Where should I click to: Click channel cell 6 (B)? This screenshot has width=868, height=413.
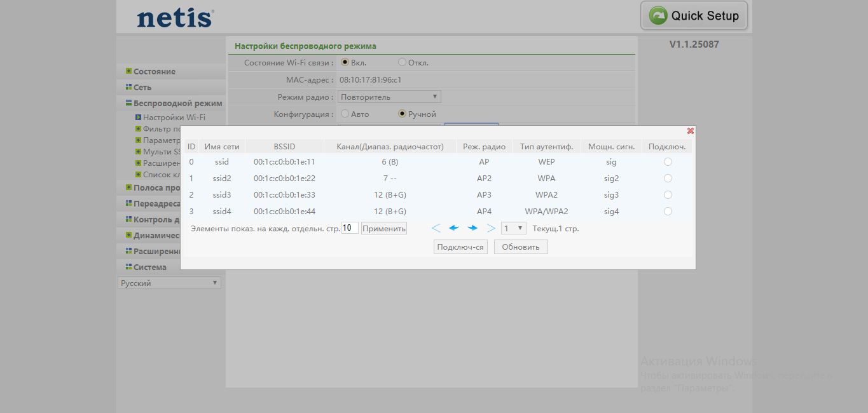click(390, 162)
